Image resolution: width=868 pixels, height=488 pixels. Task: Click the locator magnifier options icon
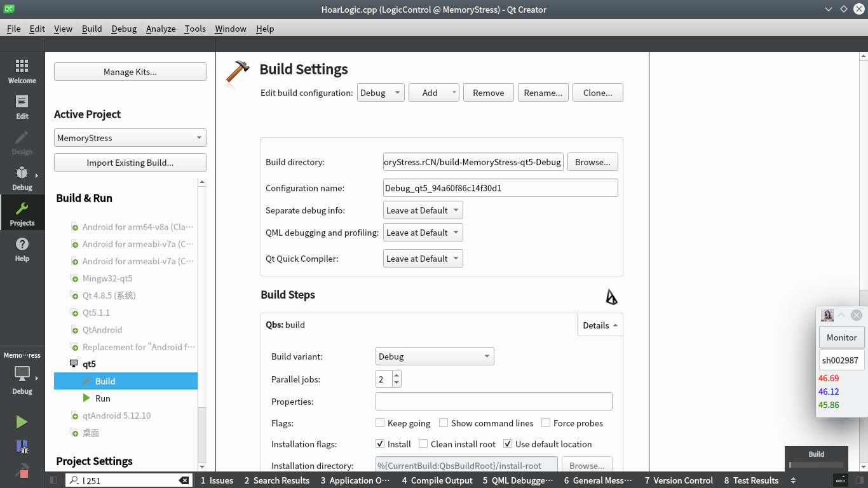[75, 480]
